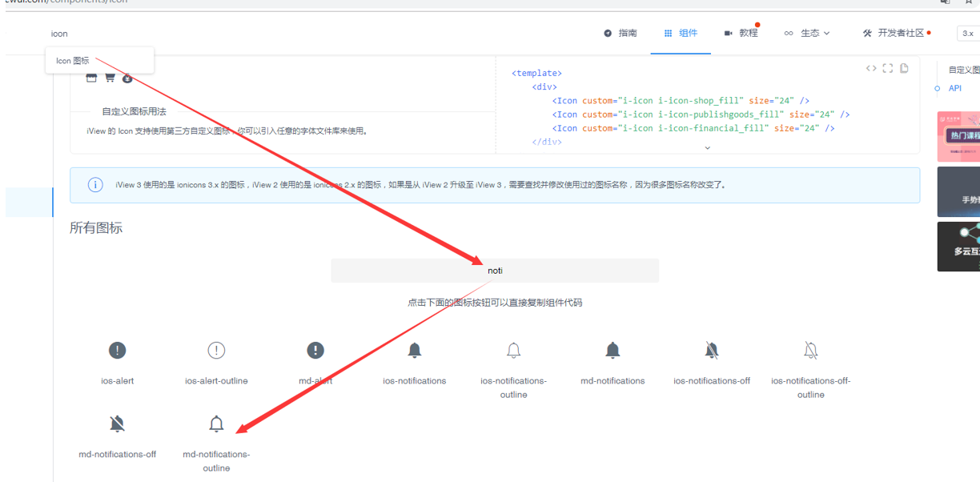Screen dimensions: 980x482
Task: Click the shopping cart demo icon
Action: click(110, 78)
